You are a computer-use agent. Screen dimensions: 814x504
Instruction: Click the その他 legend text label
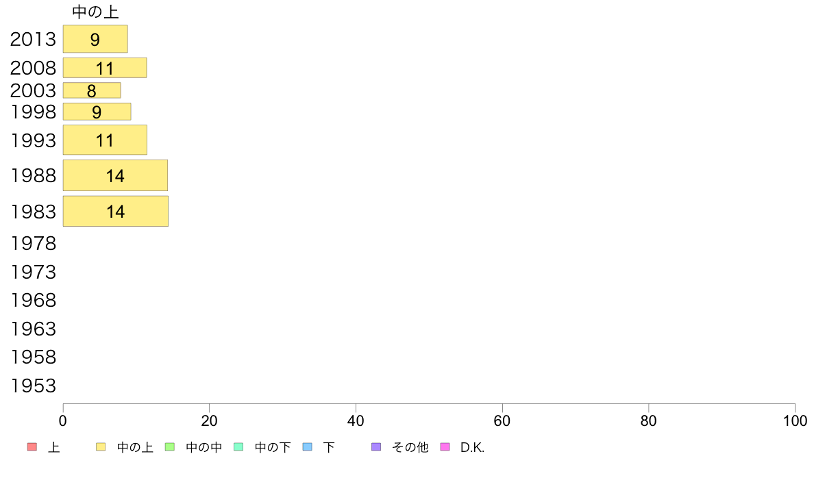pyautogui.click(x=410, y=447)
